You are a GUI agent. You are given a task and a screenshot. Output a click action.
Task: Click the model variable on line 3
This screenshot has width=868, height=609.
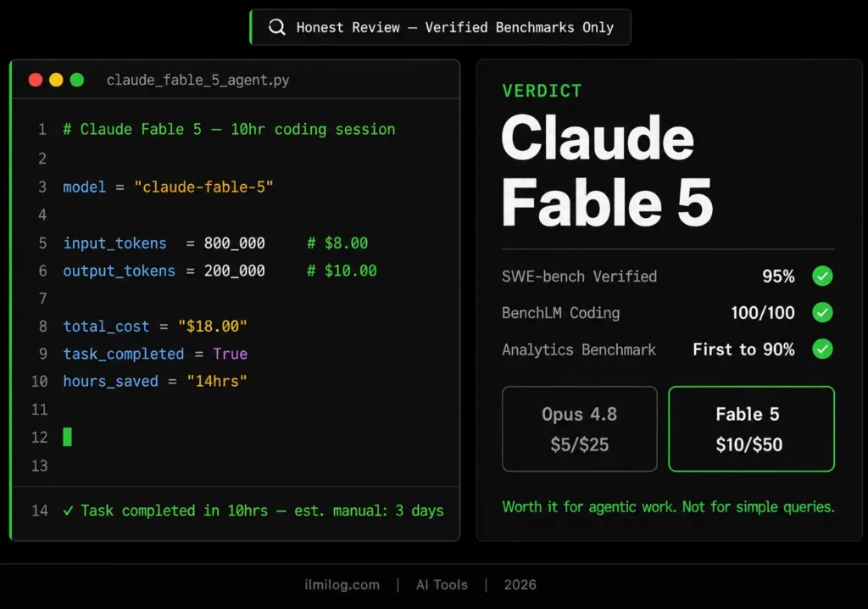tap(84, 187)
